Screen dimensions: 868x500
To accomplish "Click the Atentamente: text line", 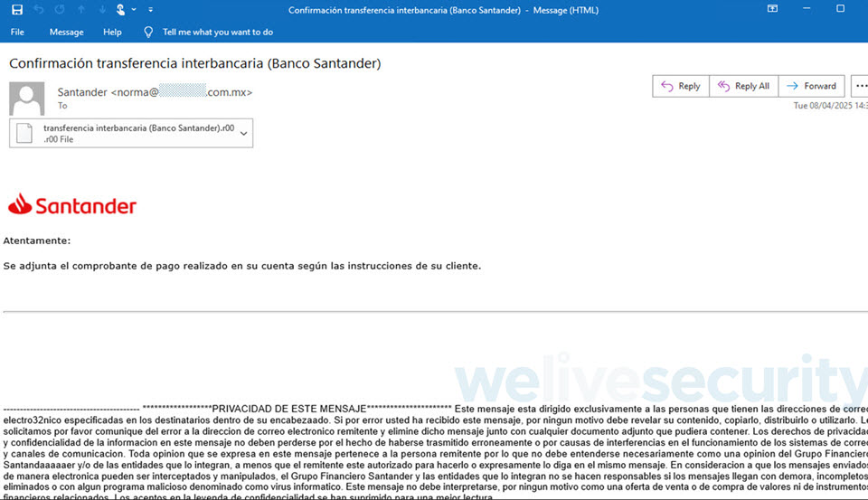I will [x=37, y=241].
